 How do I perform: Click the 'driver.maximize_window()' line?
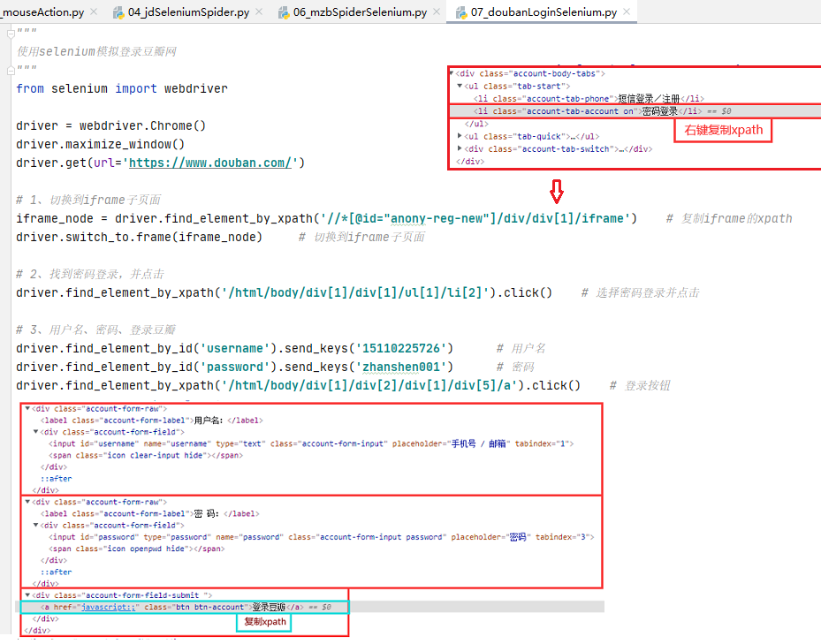100,144
